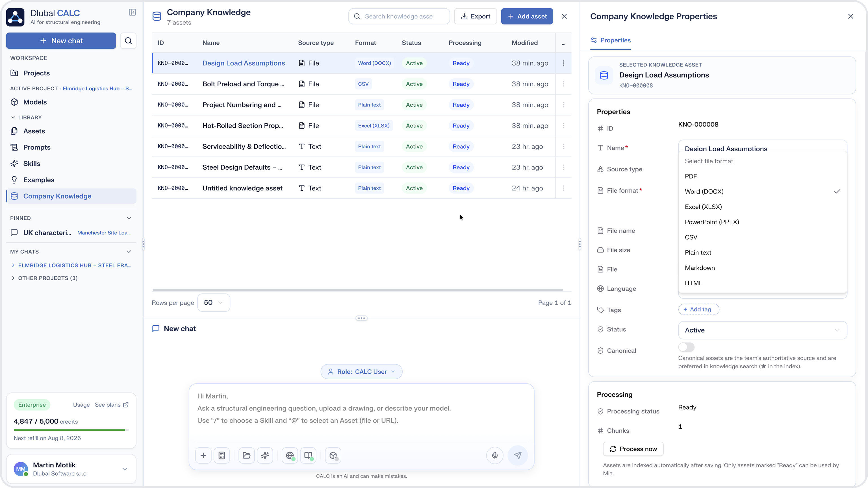Open the Status dropdown showing Active
The width and height of the screenshot is (868, 488).
click(763, 330)
